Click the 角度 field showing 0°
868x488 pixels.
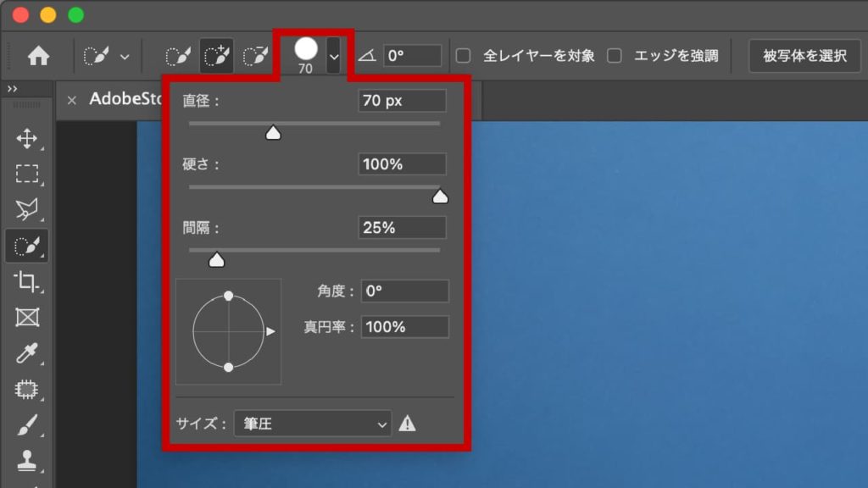(x=404, y=291)
